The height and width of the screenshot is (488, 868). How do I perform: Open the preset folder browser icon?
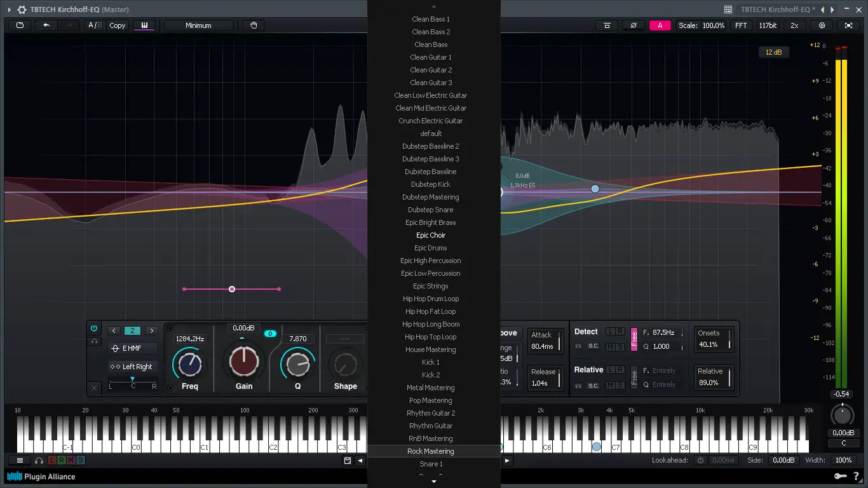19,25
